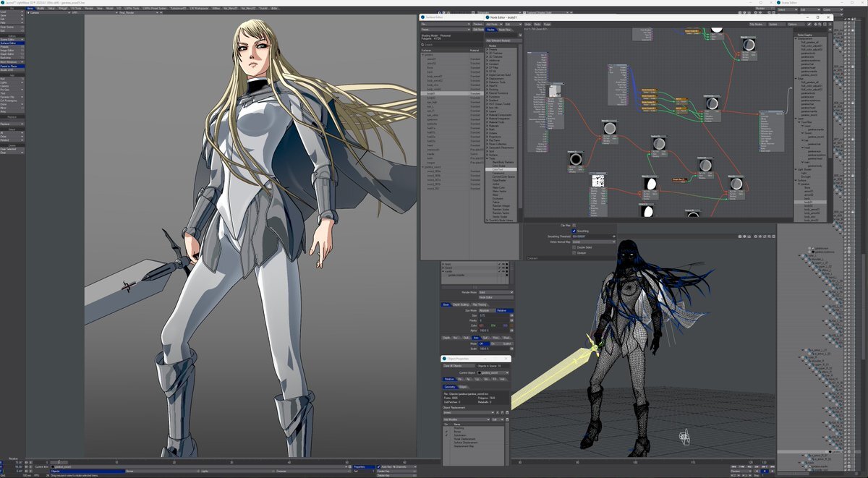
Task: Click the Surface Editor window logo icon
Action: 422,17
